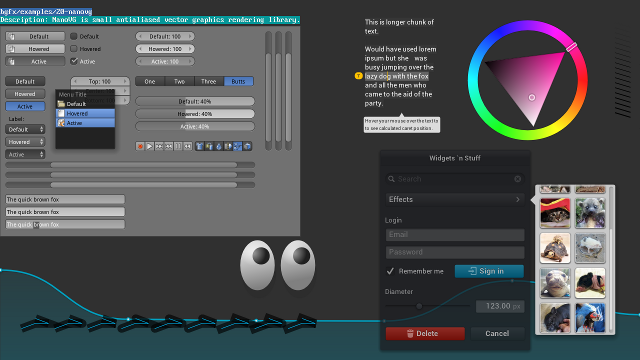
Task: Toggle the Remember me checkbox
Action: (390, 271)
